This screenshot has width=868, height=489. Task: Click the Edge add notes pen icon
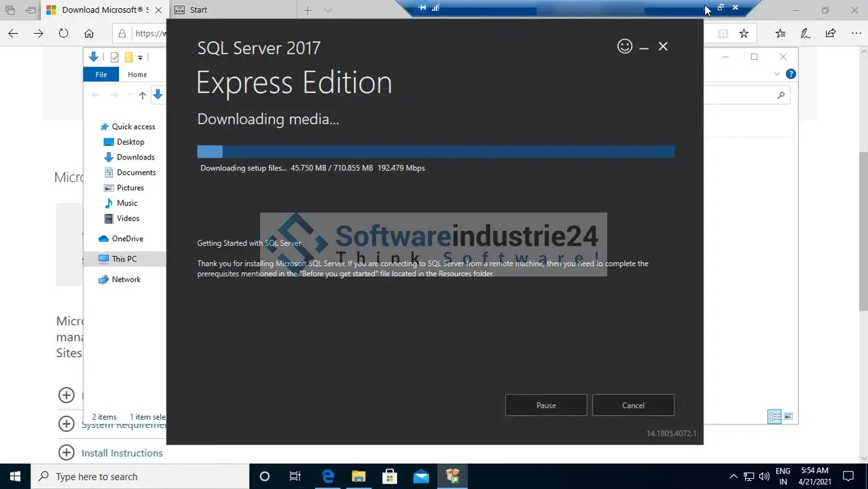click(806, 33)
